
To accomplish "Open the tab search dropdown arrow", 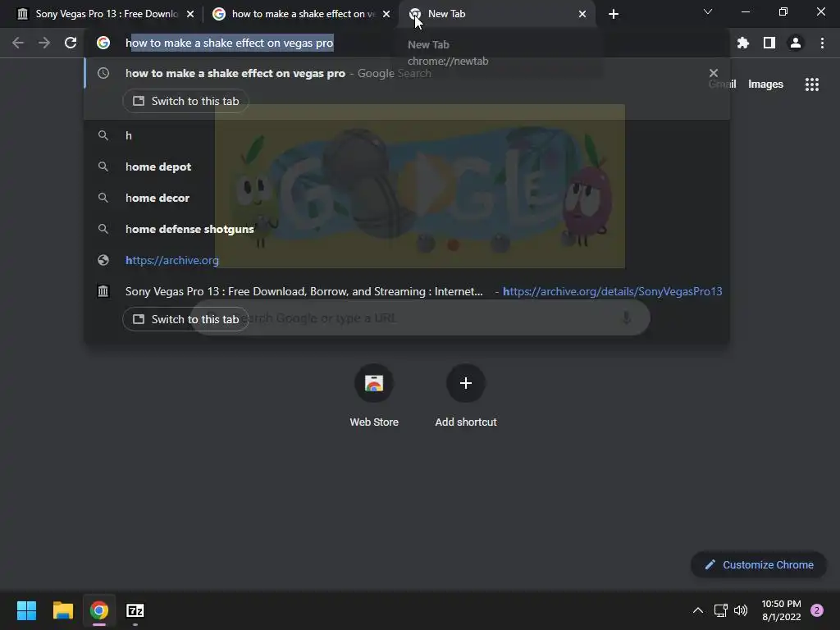I will tap(708, 11).
